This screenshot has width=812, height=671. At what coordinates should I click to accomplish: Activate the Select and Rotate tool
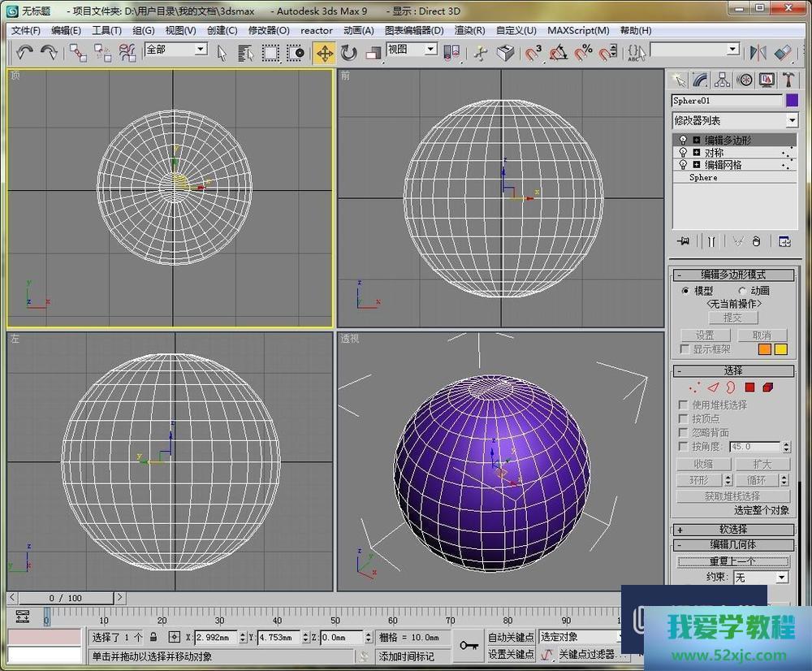(x=349, y=53)
